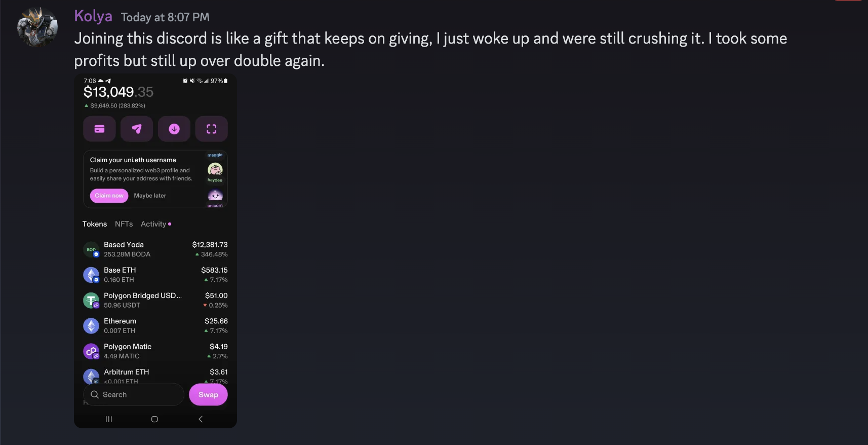Select the Tokens tab

[94, 224]
